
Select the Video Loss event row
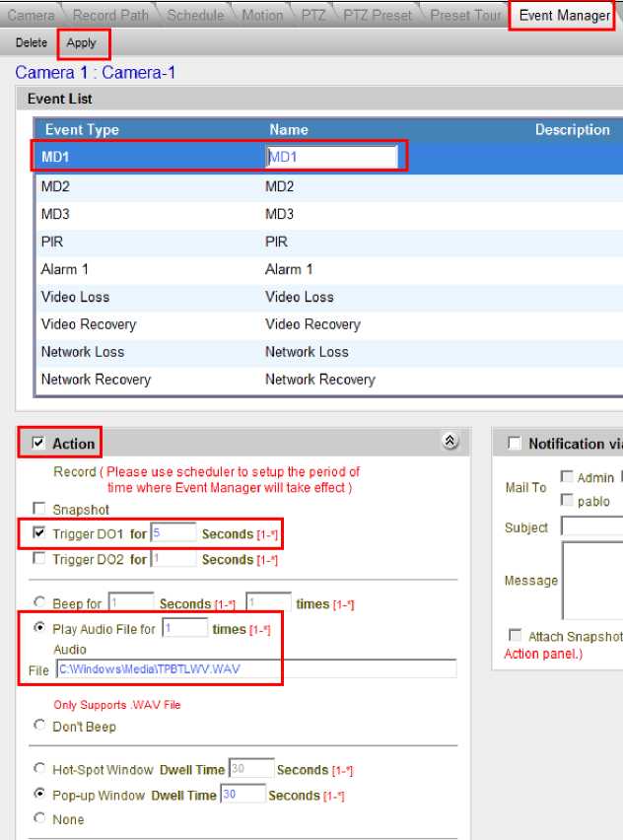pyautogui.click(x=75, y=297)
